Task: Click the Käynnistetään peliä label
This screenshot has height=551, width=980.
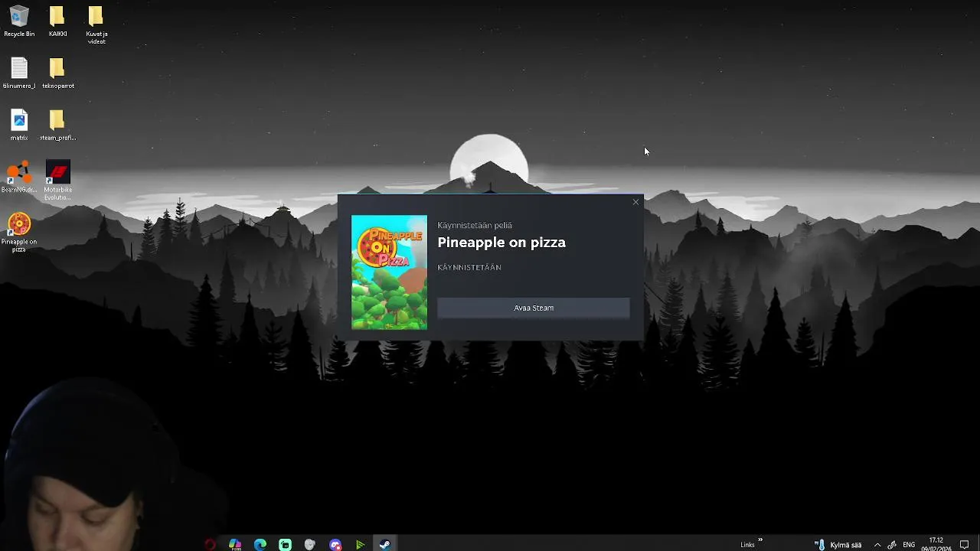Action: [475, 225]
